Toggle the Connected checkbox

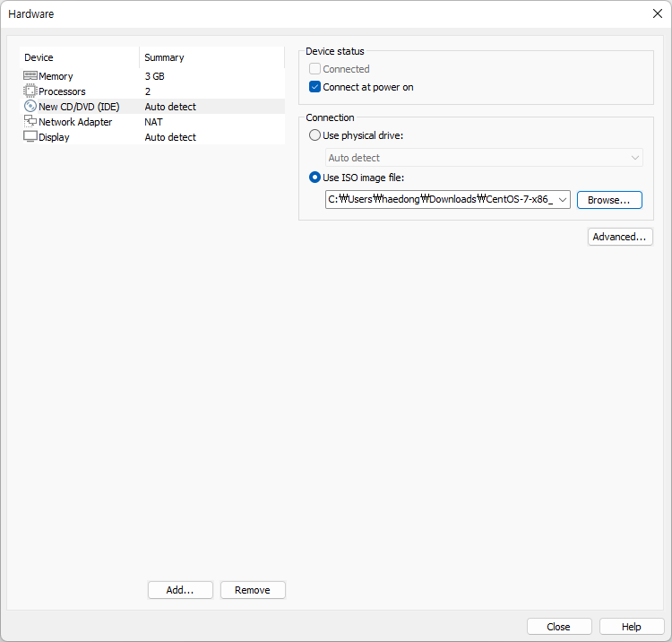tap(314, 69)
